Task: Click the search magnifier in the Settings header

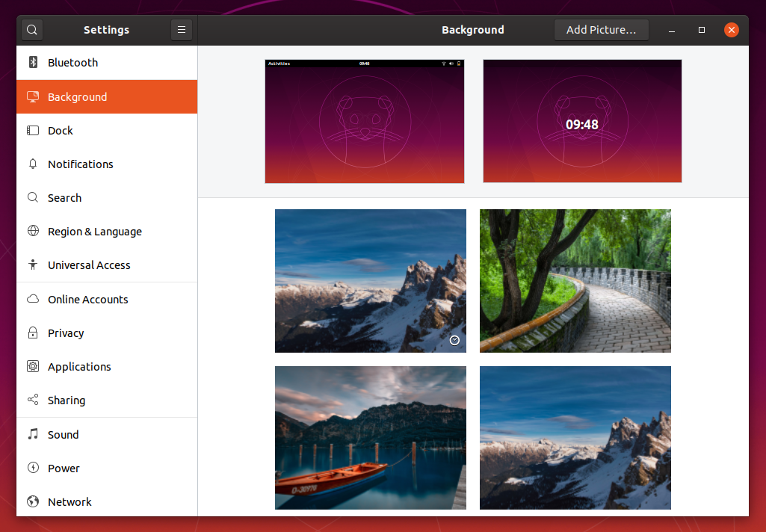Action: pyautogui.click(x=31, y=29)
